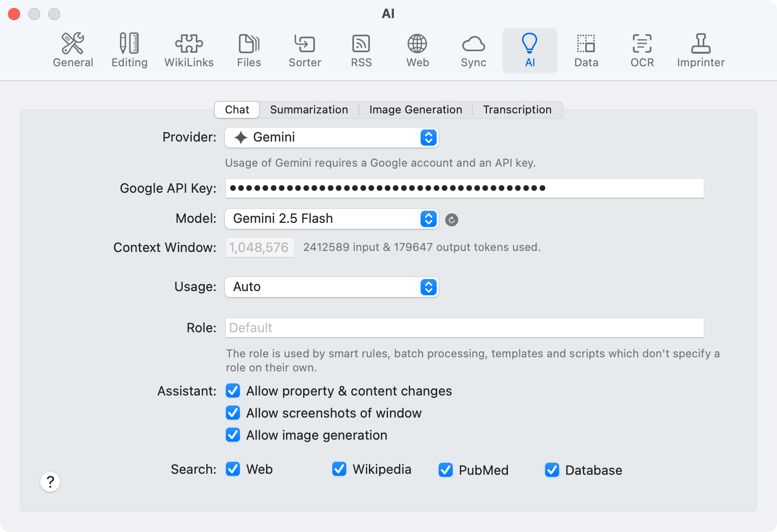Disable Allow property & content changes
This screenshot has width=777, height=532.
pyautogui.click(x=233, y=391)
